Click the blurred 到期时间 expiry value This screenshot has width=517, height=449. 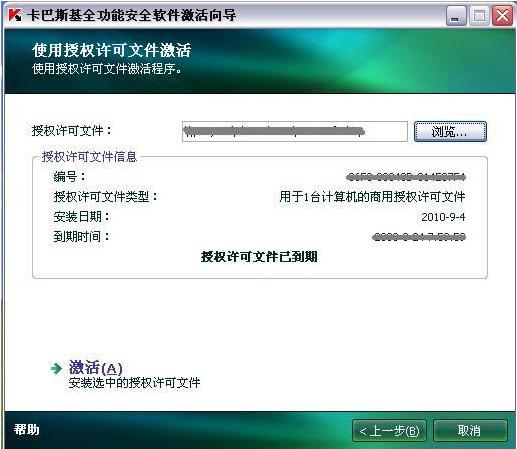(x=419, y=237)
